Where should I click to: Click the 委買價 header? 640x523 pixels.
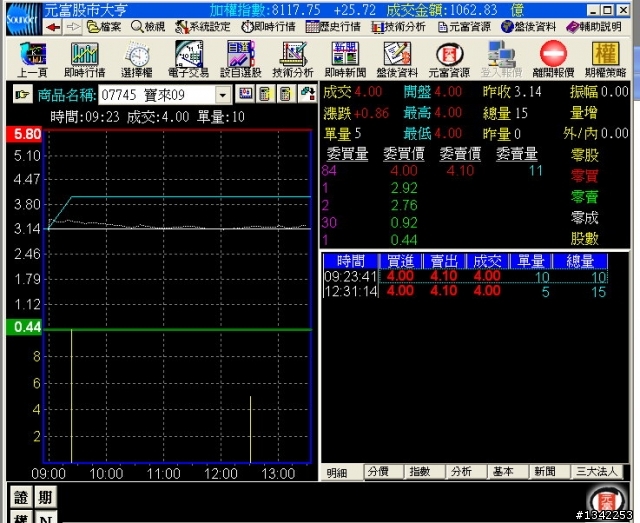click(404, 154)
